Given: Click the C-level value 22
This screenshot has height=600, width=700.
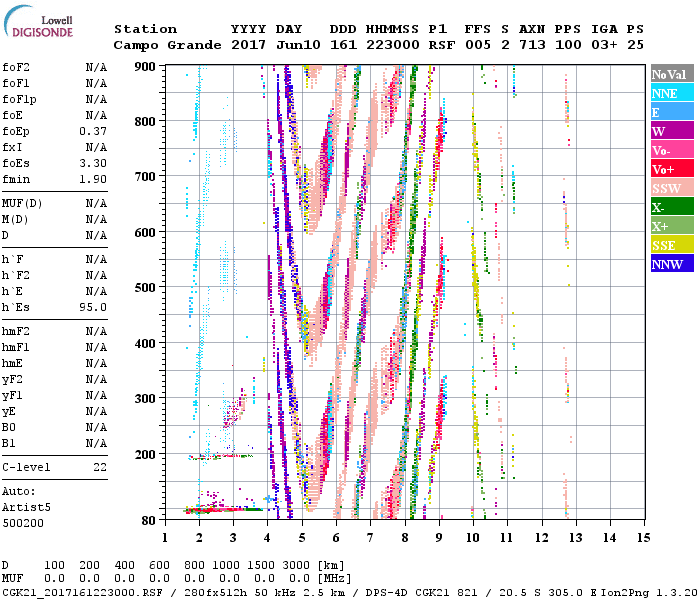Looking at the screenshot, I should [100, 467].
